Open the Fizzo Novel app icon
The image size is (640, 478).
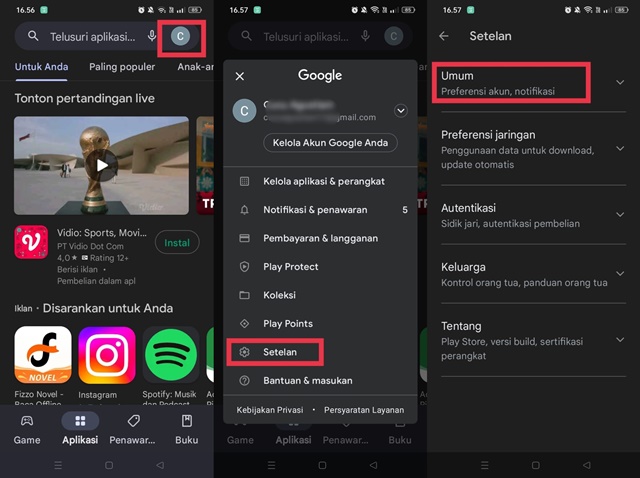pyautogui.click(x=43, y=355)
